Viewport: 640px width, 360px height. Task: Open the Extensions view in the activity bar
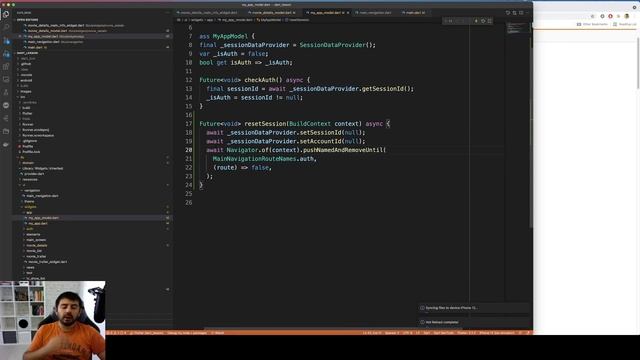click(x=6, y=67)
